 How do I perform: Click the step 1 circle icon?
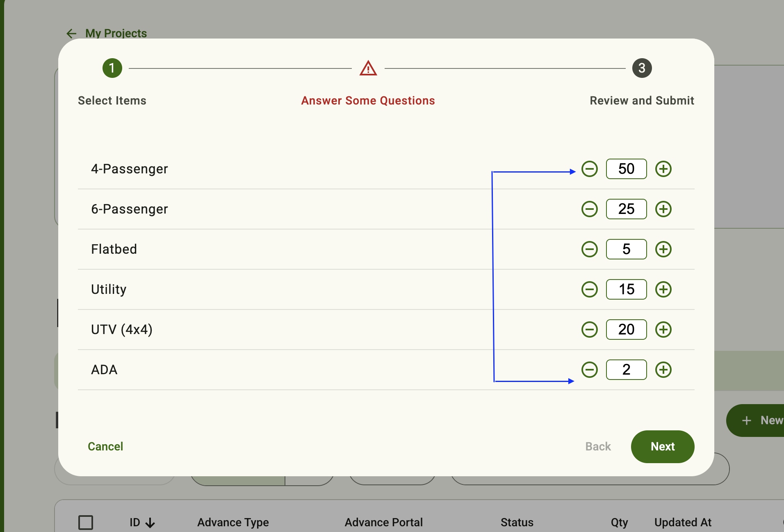(x=112, y=68)
